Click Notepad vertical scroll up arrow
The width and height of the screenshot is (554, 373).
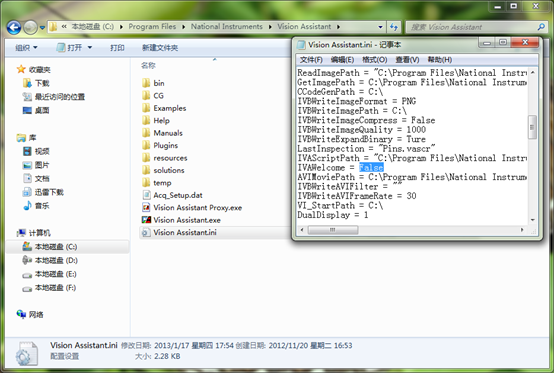[x=532, y=72]
